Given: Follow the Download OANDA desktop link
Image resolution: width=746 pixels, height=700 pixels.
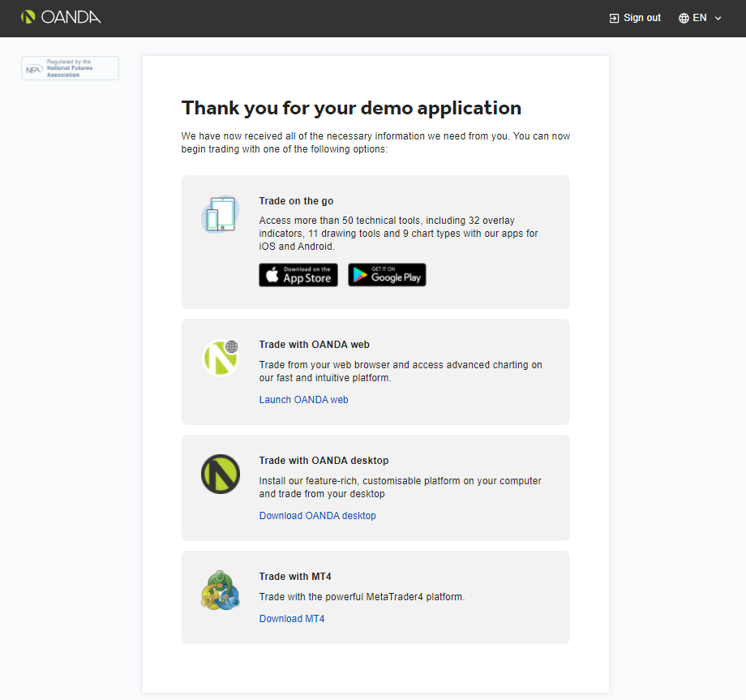Looking at the screenshot, I should click(317, 516).
